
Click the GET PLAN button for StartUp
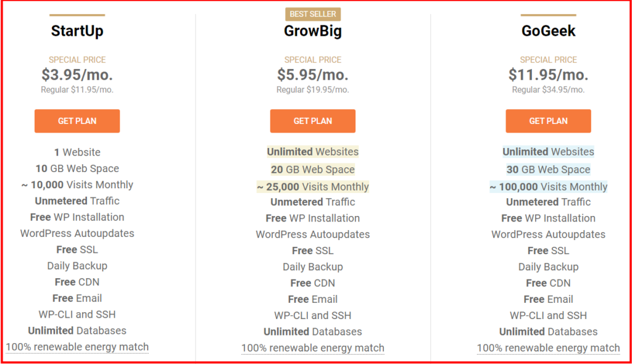click(x=77, y=121)
